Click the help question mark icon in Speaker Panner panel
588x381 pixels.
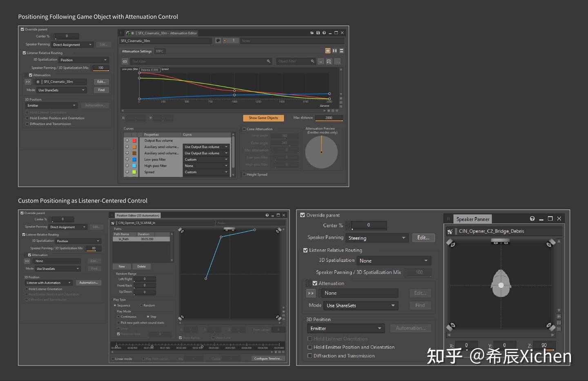(x=532, y=218)
